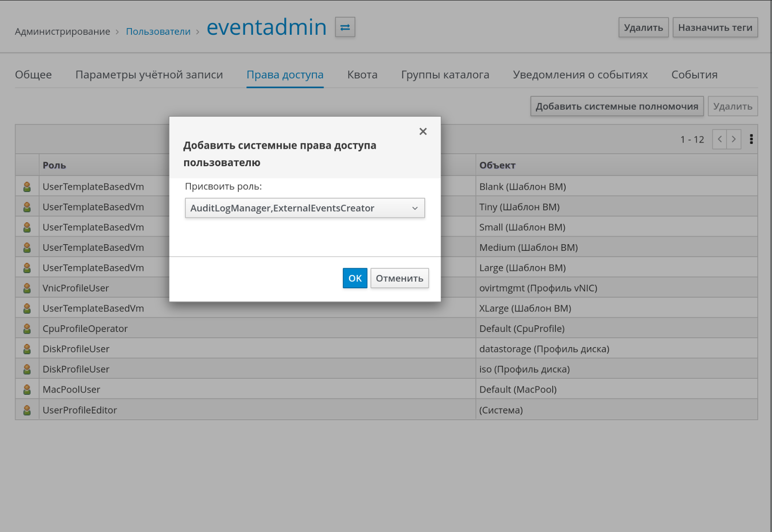Close the add system permissions dialog
Screen dimensions: 772x532
423,131
